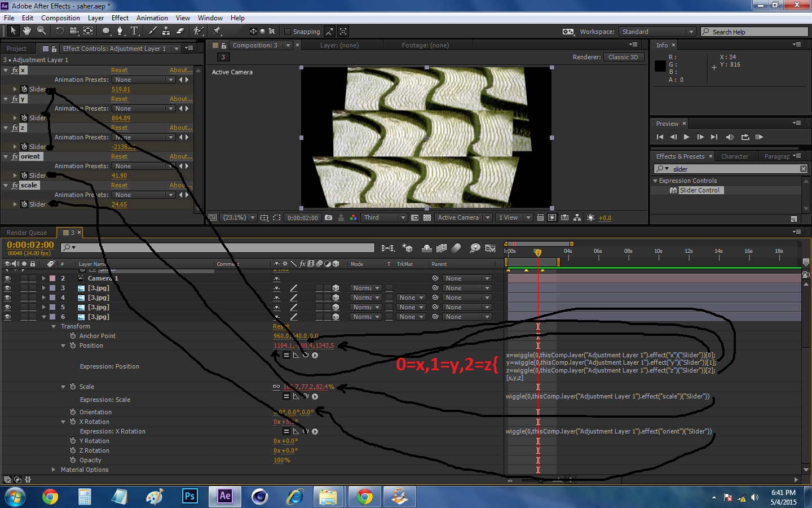Take a composition snapshot with camera icon
Image resolution: width=812 pixels, height=508 pixels.
point(328,217)
